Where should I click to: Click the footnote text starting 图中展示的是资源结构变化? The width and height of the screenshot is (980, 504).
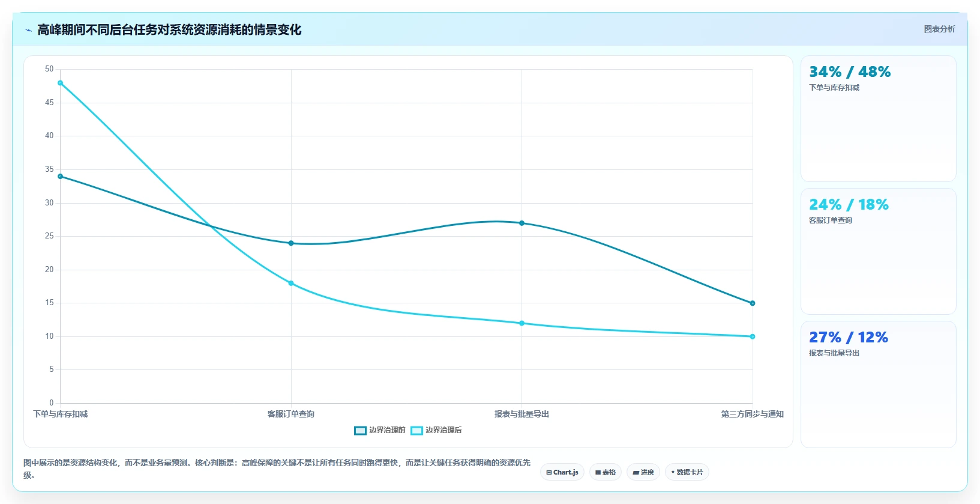coord(277,469)
